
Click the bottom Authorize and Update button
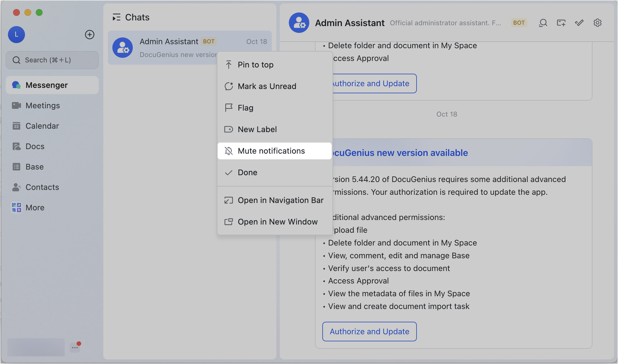369,331
